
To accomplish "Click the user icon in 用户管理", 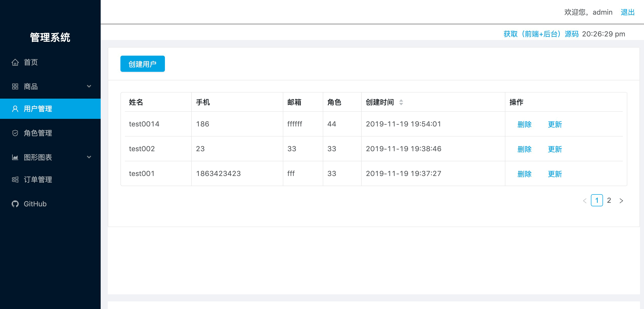I will [15, 109].
